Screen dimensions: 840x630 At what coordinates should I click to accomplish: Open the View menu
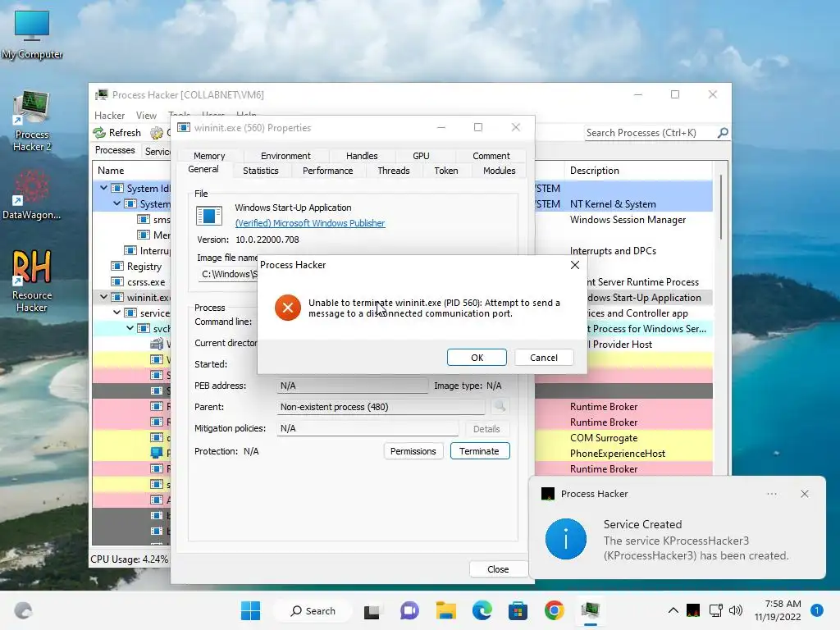146,116
